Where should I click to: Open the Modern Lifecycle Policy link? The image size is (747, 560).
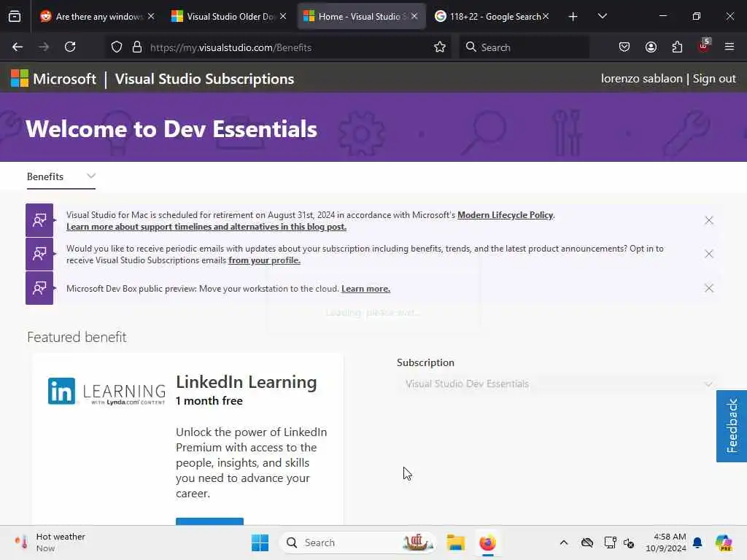(505, 215)
